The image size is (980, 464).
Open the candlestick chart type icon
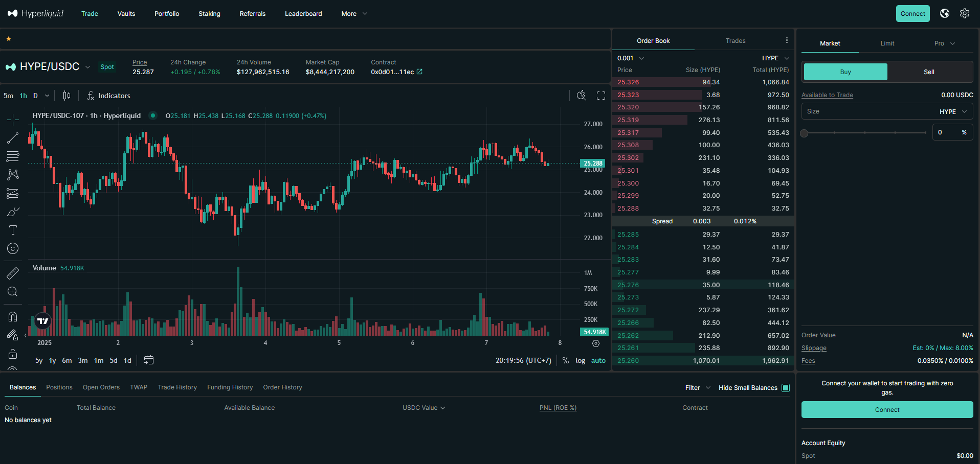[x=66, y=96]
